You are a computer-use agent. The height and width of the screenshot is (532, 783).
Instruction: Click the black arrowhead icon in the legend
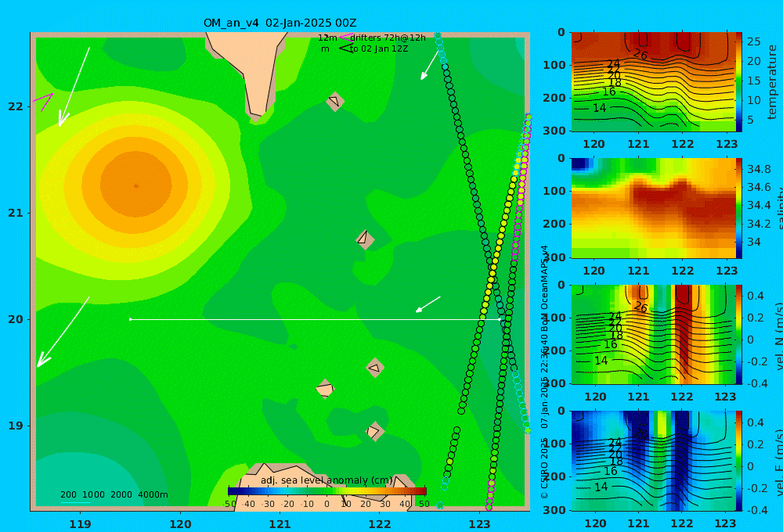[345, 49]
